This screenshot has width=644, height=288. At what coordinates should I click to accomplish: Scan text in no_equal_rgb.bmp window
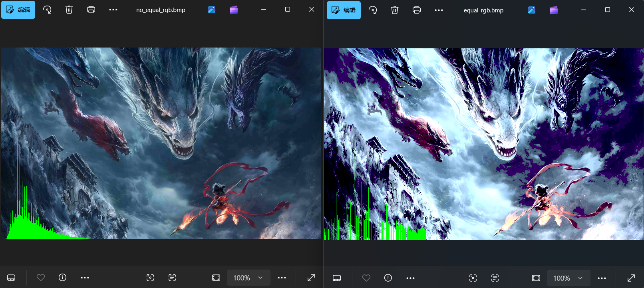172,278
